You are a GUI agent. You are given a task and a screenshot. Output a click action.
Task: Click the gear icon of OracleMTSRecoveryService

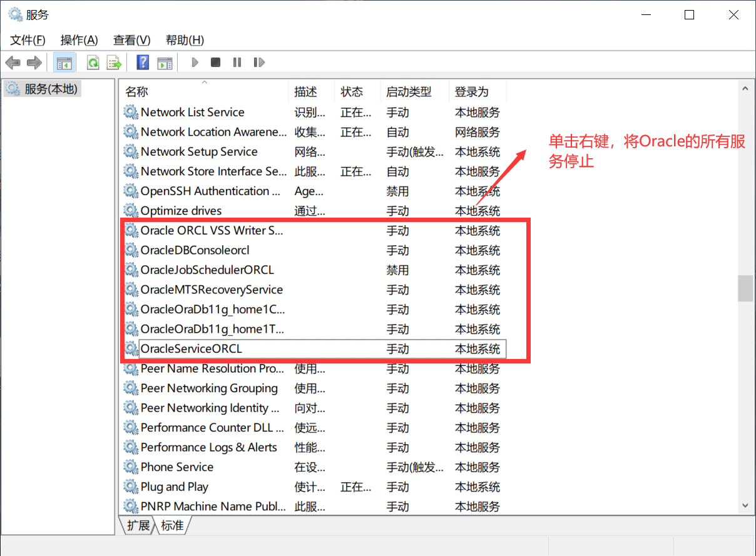131,290
